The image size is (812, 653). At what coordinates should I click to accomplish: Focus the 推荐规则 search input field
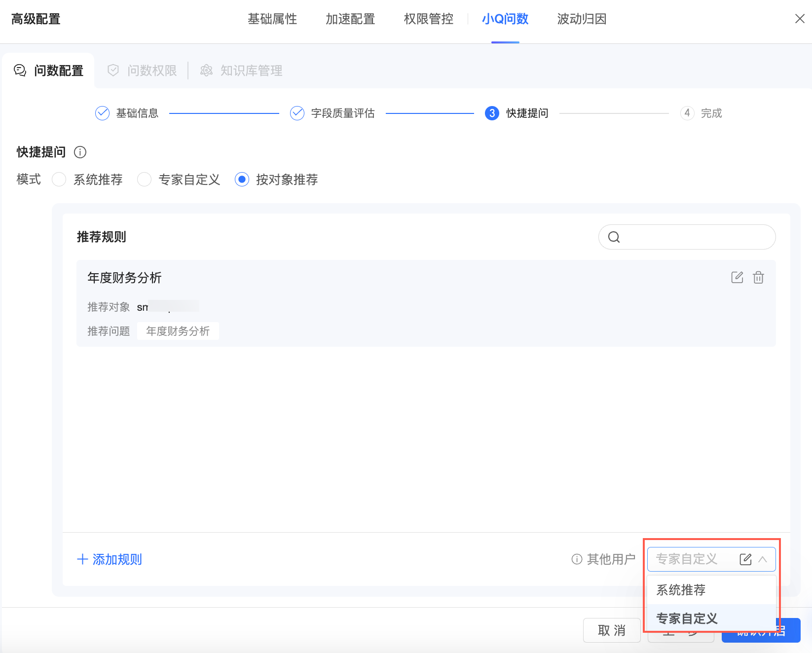tap(687, 237)
